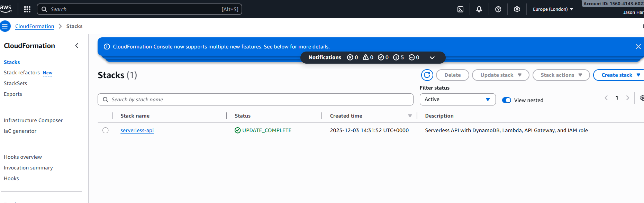Collapse the CloudFormation side panel
Viewport: 644px width, 203px height.
[77, 46]
